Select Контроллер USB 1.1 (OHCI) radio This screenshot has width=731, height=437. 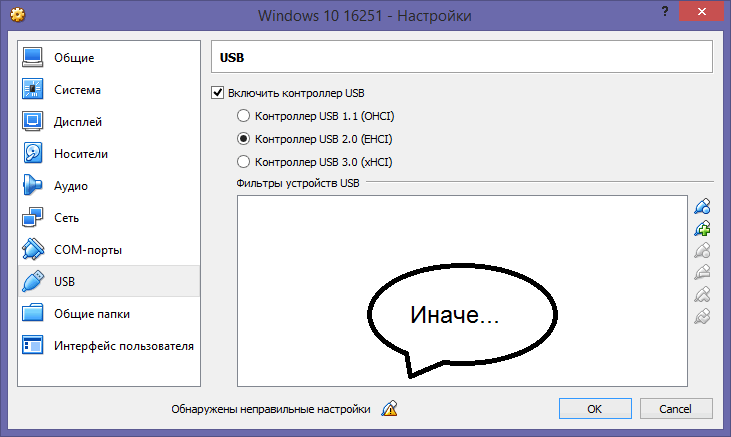click(x=243, y=116)
